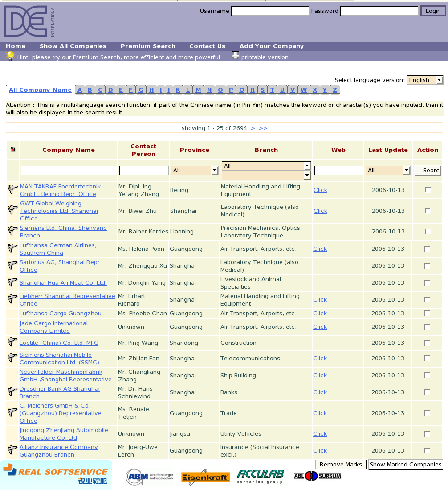The height and width of the screenshot is (490, 448).
Task: Click the lock icon in table header
Action: click(12, 149)
